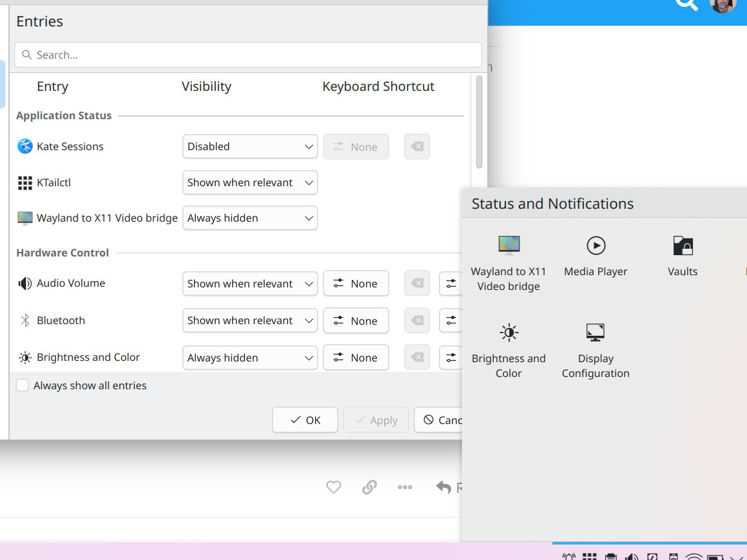Click the Status and Notifications popup title

click(552, 204)
